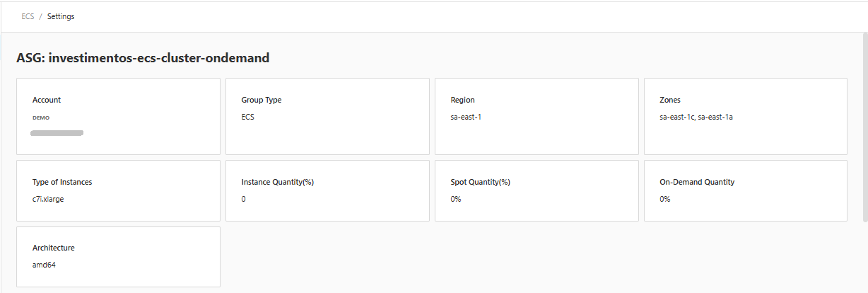Select the 0% value under On-Demand Quantity
The width and height of the screenshot is (868, 293).
click(664, 199)
